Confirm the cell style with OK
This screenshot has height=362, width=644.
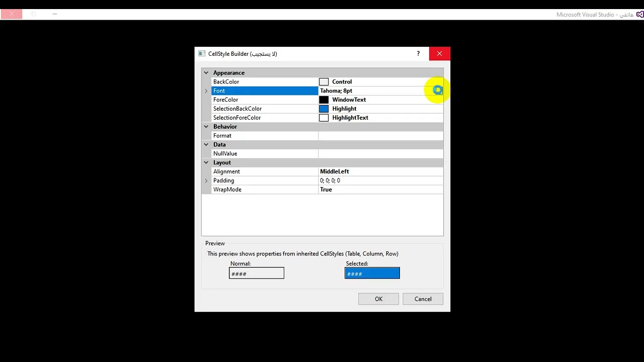tap(378, 299)
